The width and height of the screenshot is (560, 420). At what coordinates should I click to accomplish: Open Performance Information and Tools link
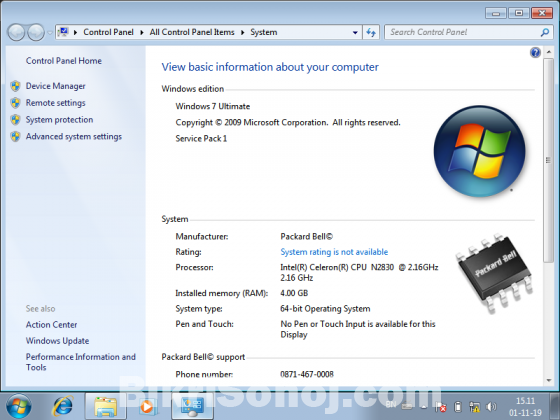pos(81,362)
